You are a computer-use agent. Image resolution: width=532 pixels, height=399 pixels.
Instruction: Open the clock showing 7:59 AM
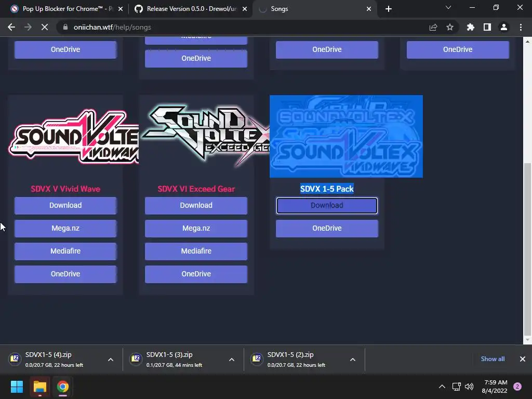tap(495, 387)
